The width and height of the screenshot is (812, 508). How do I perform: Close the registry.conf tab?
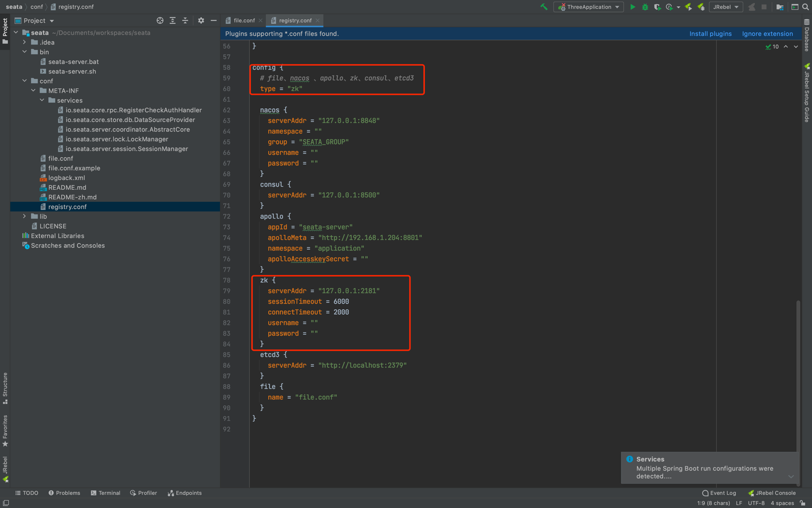pyautogui.click(x=318, y=20)
